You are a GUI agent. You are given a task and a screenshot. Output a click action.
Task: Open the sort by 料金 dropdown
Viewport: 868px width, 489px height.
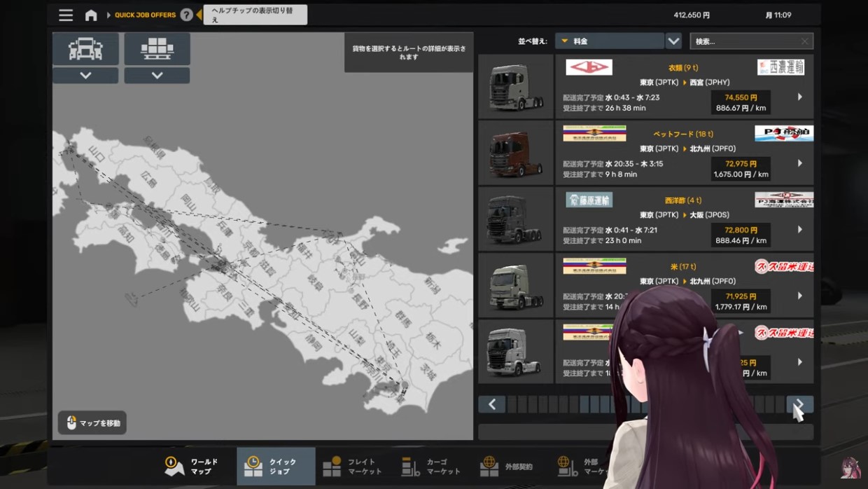(609, 41)
